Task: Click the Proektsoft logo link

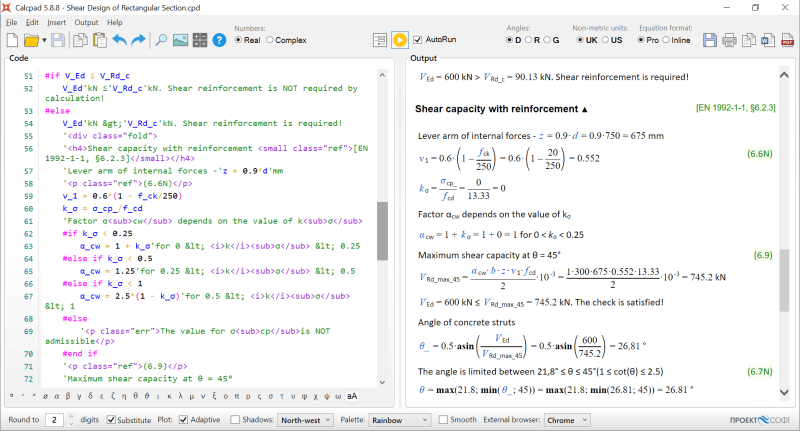Action: tap(760, 420)
